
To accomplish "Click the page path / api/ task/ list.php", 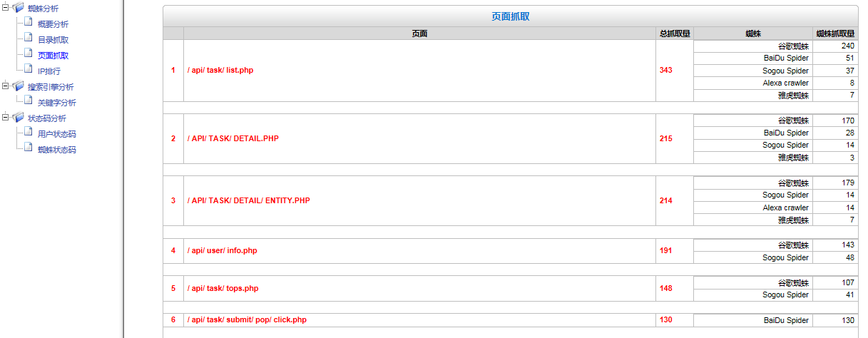I will coord(220,70).
